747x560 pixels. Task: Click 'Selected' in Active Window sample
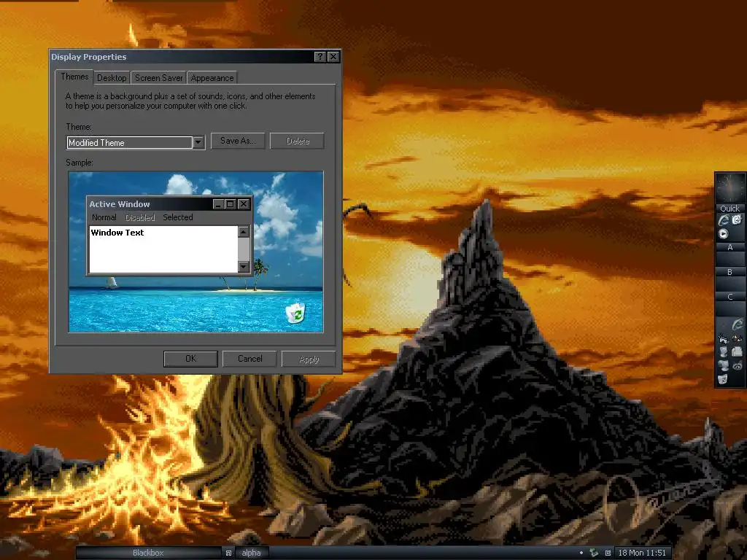coord(178,217)
